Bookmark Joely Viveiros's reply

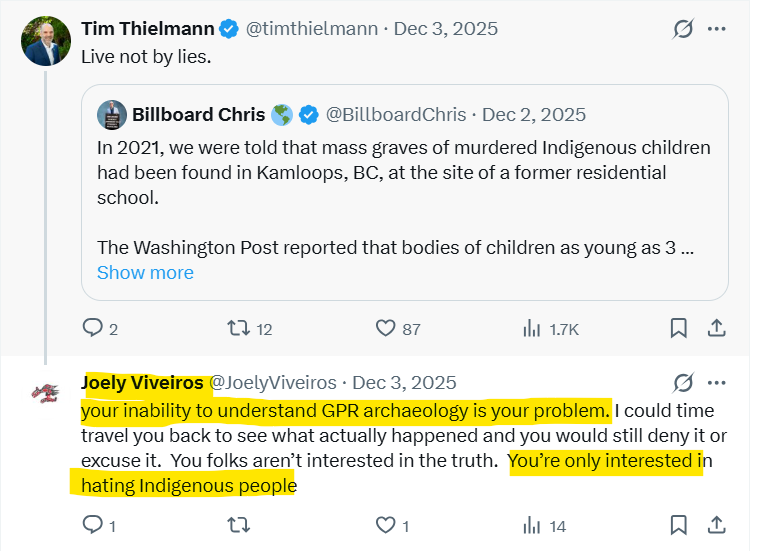click(x=678, y=525)
